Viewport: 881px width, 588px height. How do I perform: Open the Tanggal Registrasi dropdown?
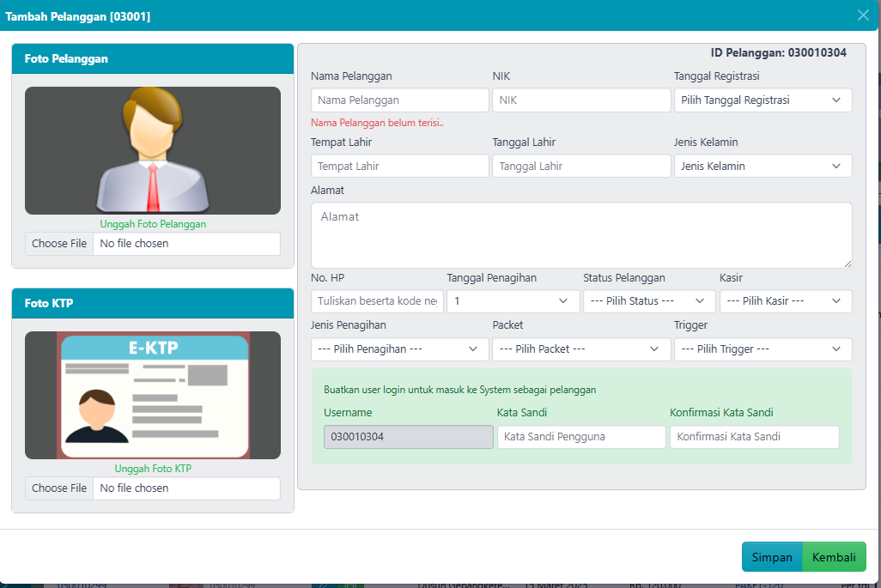pos(763,100)
